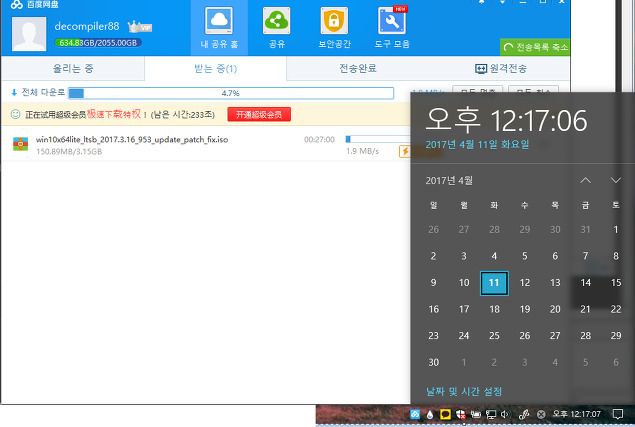
Task: Select date 13 in the calendar
Action: point(555,283)
